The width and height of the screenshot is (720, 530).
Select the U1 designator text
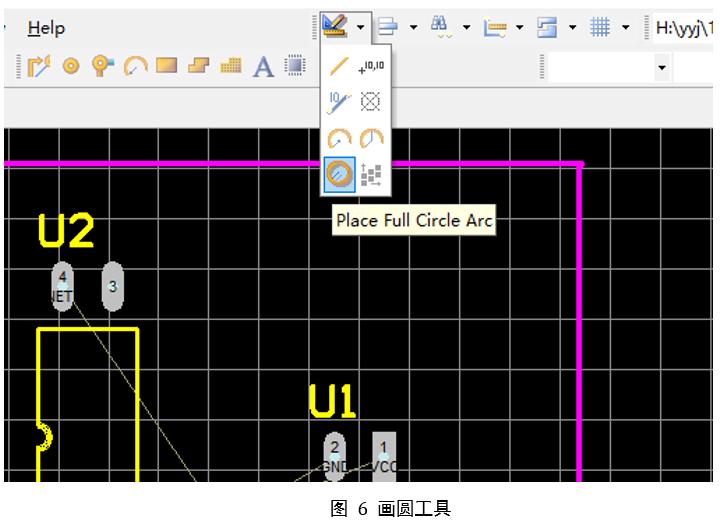tap(332, 401)
